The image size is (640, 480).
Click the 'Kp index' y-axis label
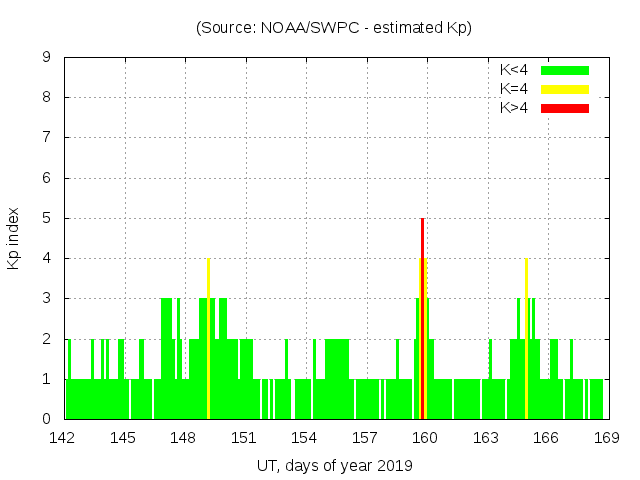[15, 238]
